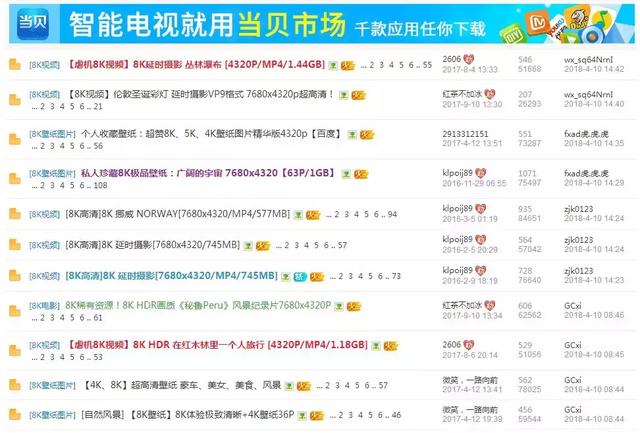Click the hot flame icon on 秘鲁Peru thread

353,306
